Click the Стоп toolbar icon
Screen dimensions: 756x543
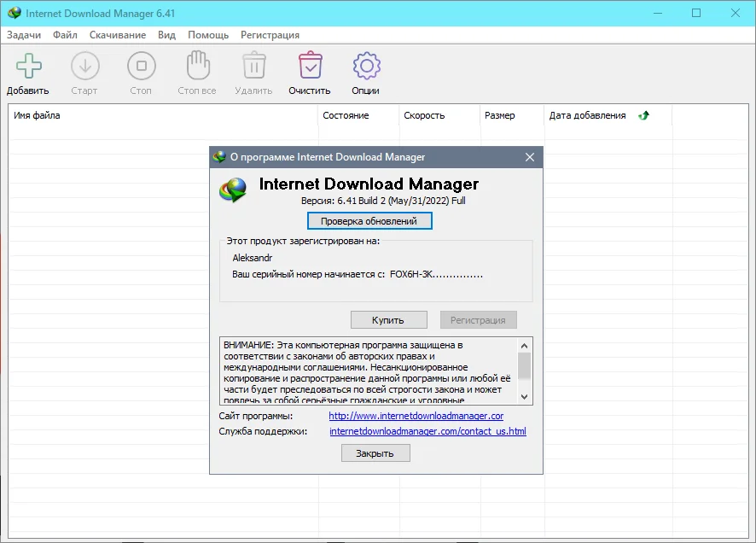coord(142,66)
